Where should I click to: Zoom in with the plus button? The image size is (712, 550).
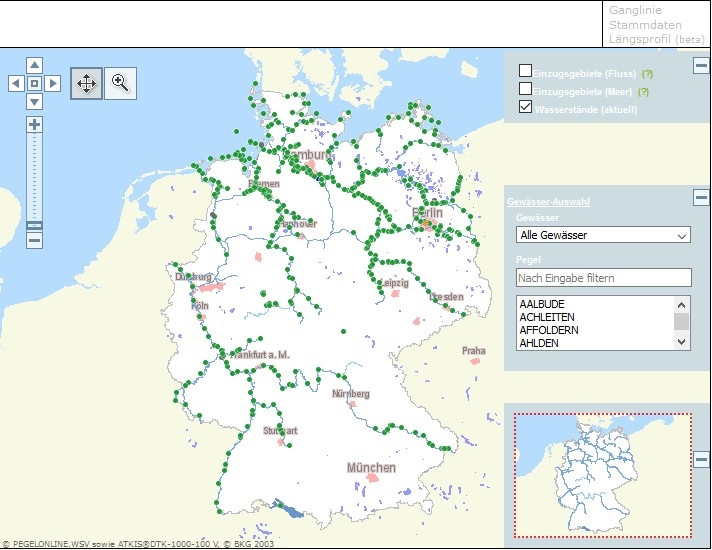coord(34,125)
